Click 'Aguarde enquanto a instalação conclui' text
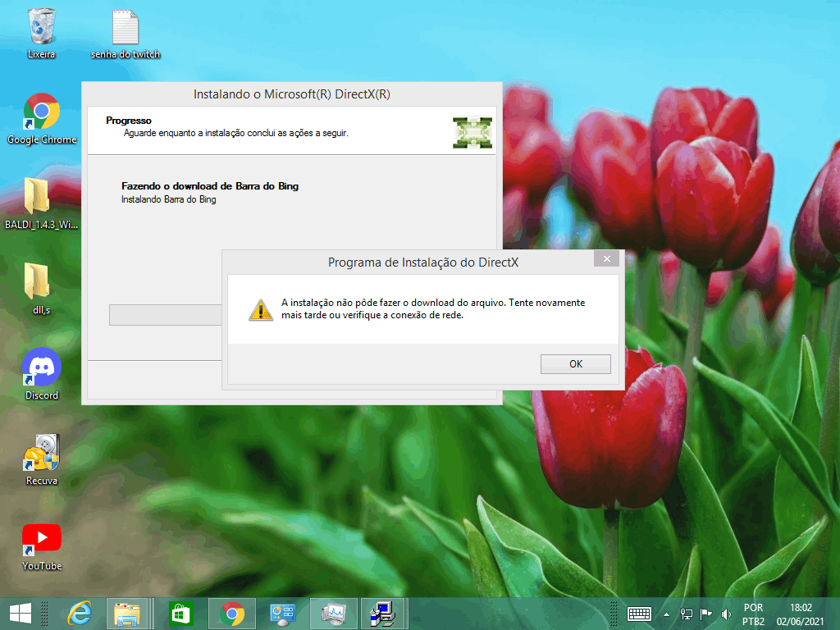The height and width of the screenshot is (630, 840). tap(235, 133)
